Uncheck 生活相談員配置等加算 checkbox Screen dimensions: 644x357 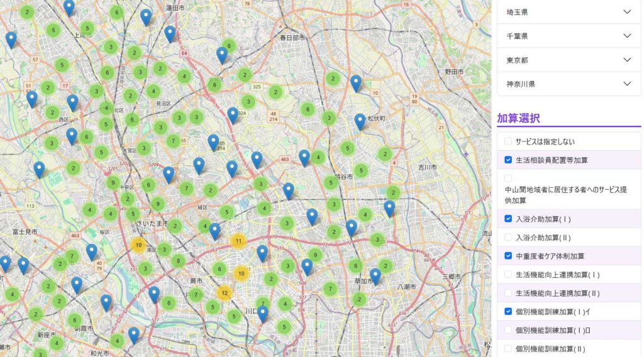[x=508, y=160]
